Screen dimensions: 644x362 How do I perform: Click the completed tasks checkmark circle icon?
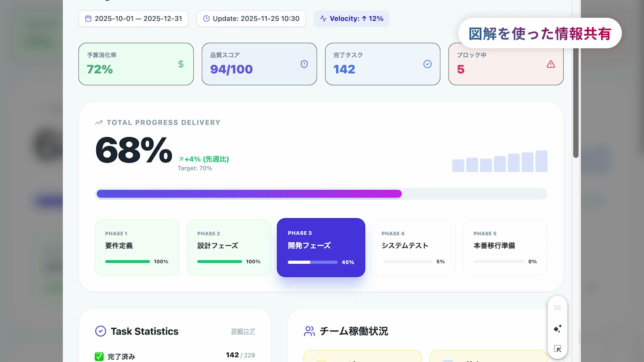point(427,64)
